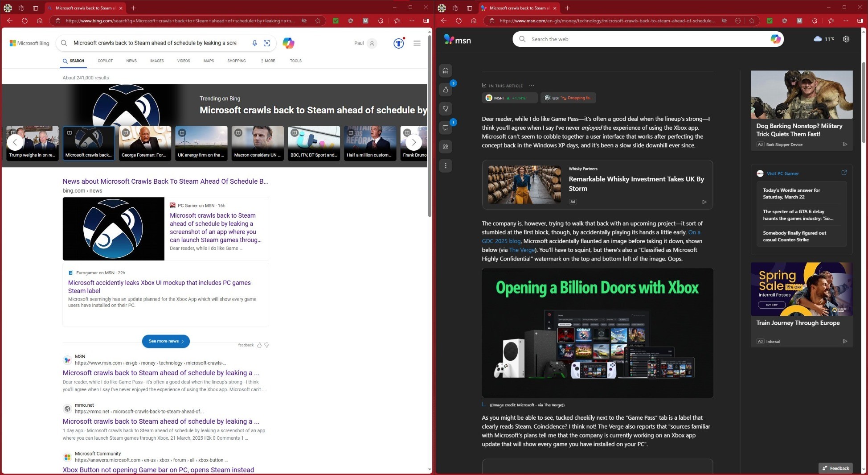Click Paul account avatar on Bing
868x475 pixels.
372,43
